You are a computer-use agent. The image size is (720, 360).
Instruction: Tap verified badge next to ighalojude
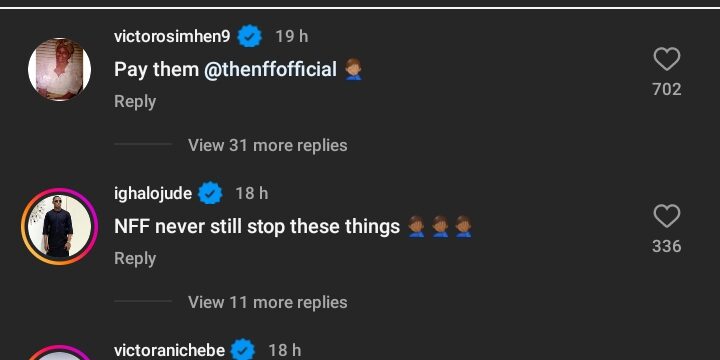(x=210, y=193)
